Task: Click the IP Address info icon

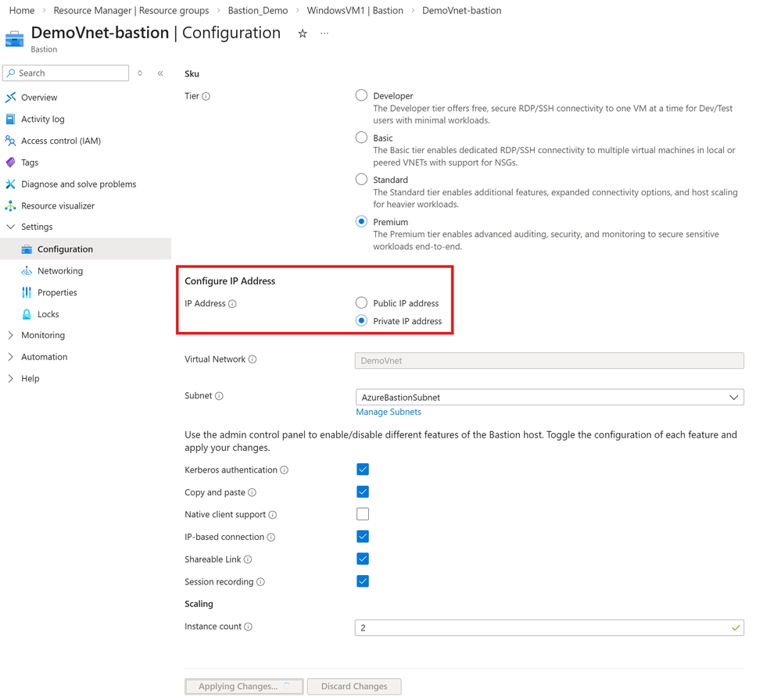Action: pos(232,304)
